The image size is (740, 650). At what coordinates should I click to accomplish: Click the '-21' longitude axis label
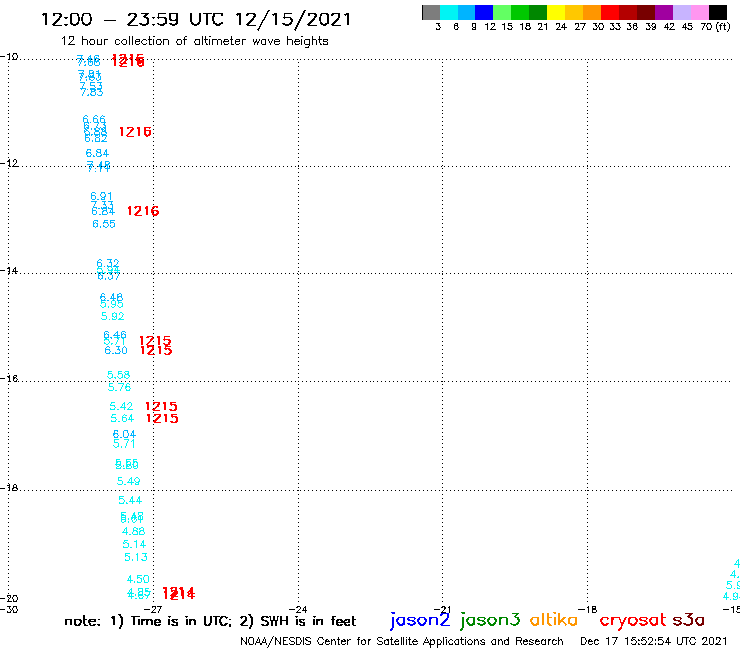click(442, 610)
